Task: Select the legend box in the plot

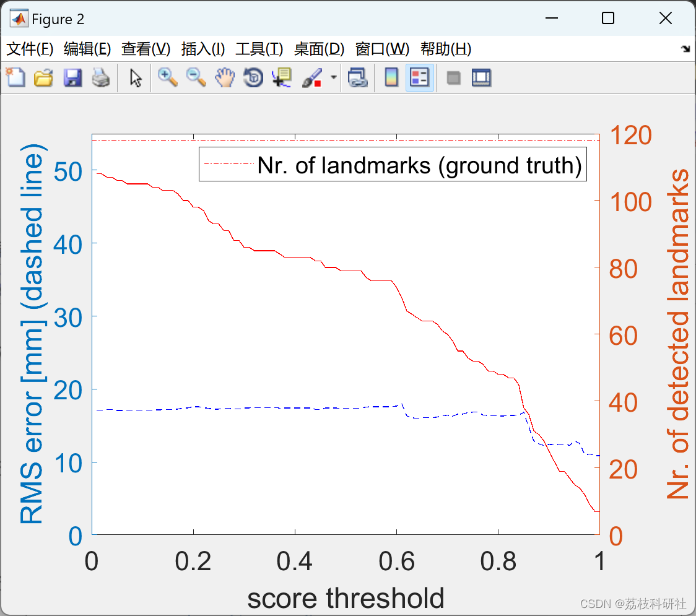Action: tap(393, 165)
